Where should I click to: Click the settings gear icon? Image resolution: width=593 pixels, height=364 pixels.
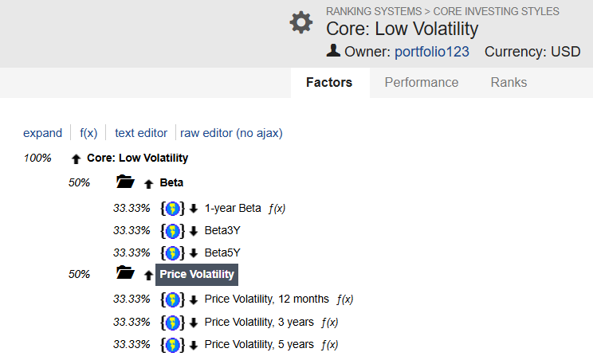coord(301,23)
